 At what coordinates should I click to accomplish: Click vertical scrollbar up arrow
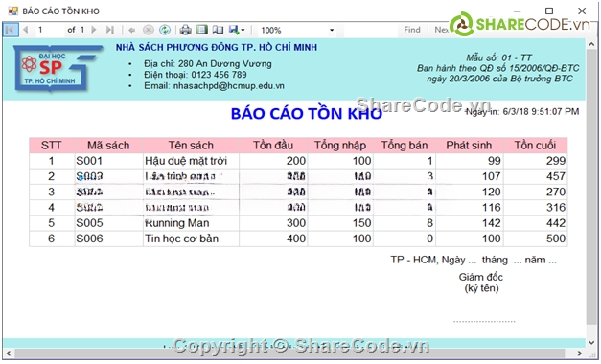(x=591, y=44)
